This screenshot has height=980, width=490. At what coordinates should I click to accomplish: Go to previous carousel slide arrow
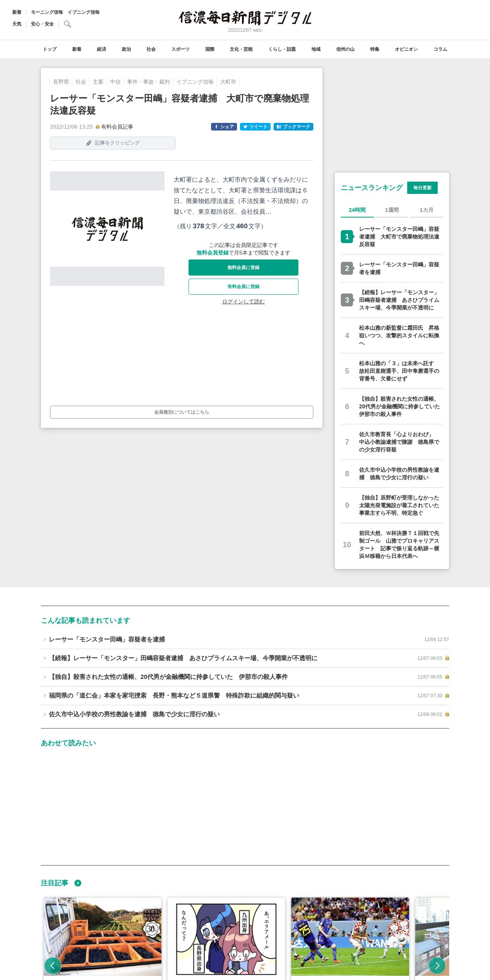point(53,965)
